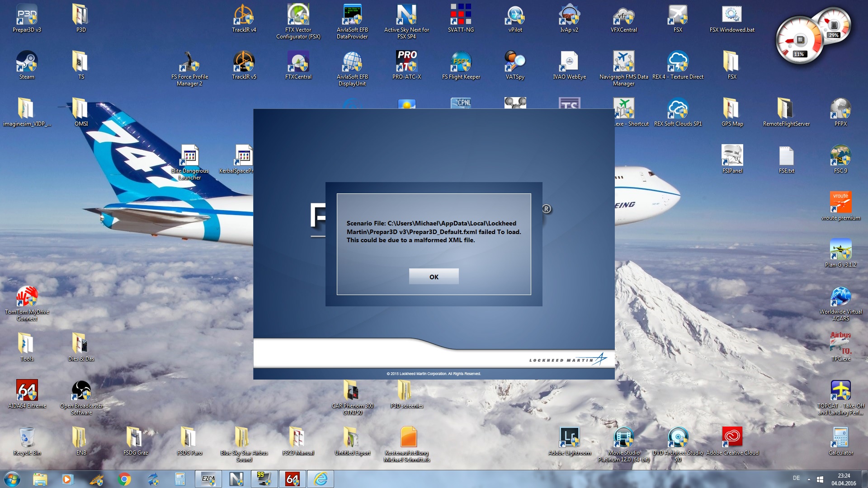
Task: Open VATSpy shortcut
Action: pos(515,65)
